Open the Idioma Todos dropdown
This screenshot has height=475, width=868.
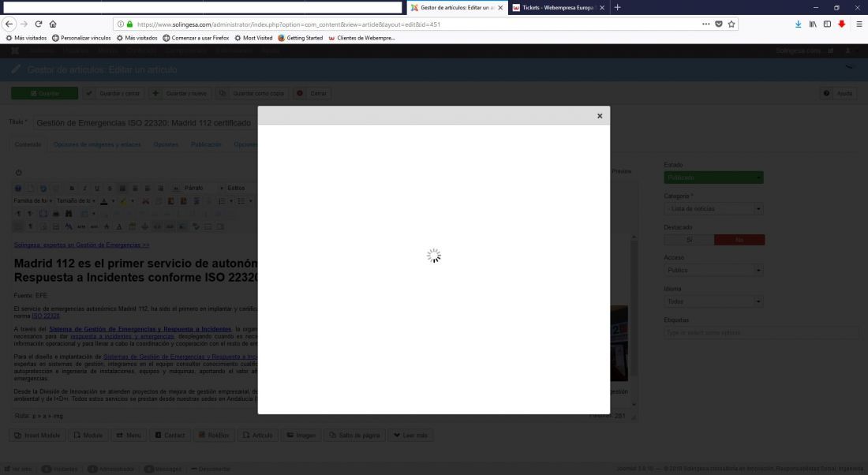[713, 301]
